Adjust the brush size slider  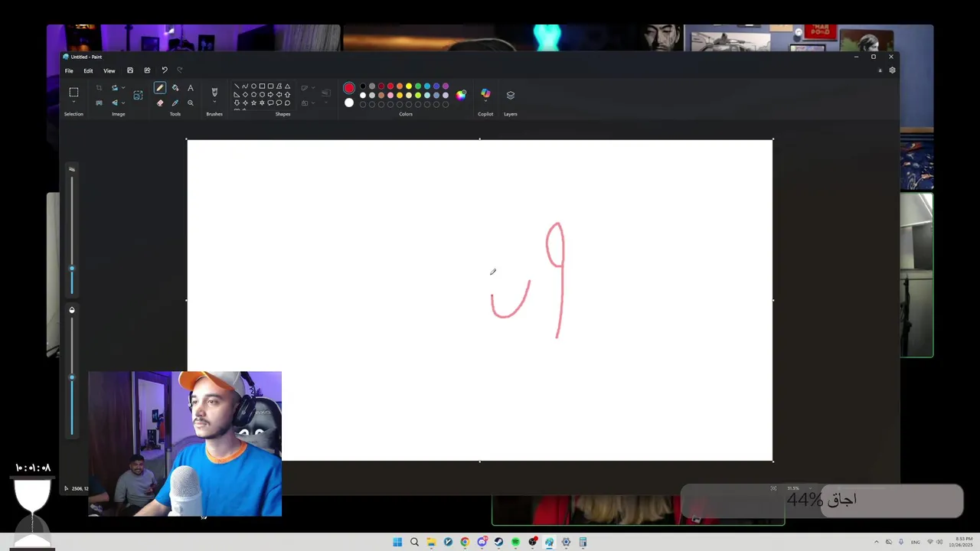tap(72, 268)
